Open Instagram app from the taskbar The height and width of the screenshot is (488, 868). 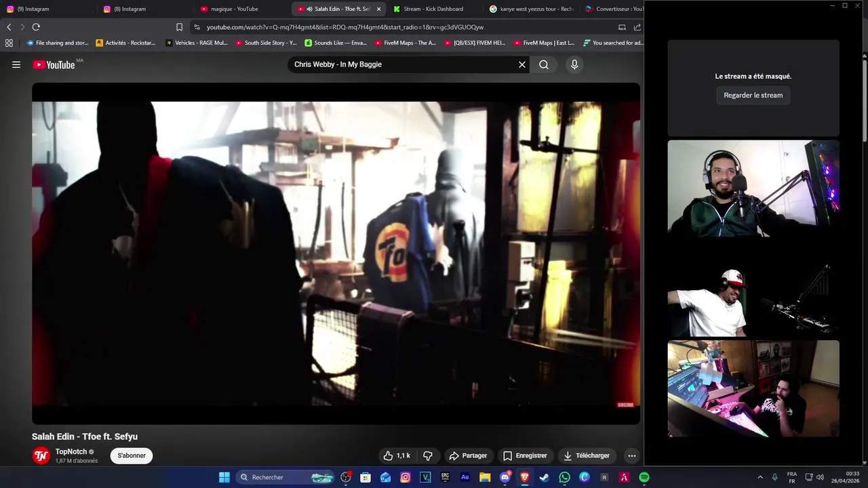coord(406,477)
